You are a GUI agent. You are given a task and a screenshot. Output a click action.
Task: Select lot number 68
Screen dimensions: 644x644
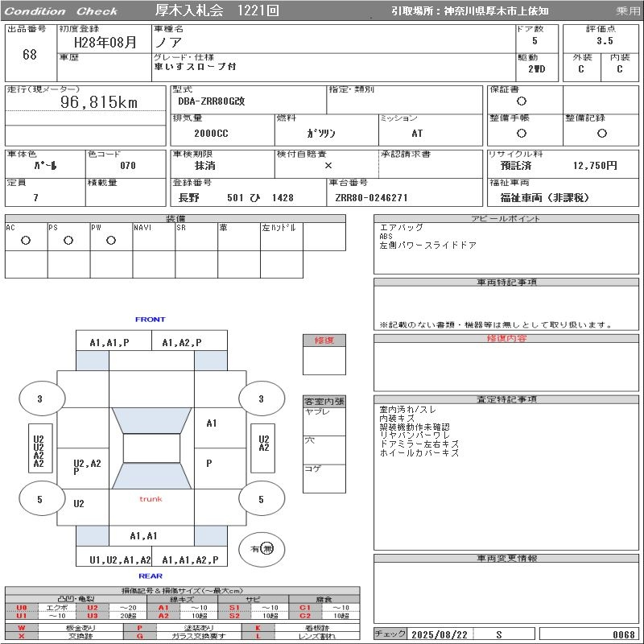pos(30,54)
